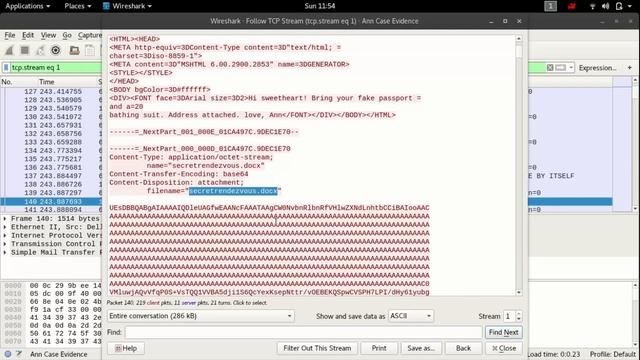Click the save capture file icon in toolbar
Screen dimensions: 640x360
(90, 50)
